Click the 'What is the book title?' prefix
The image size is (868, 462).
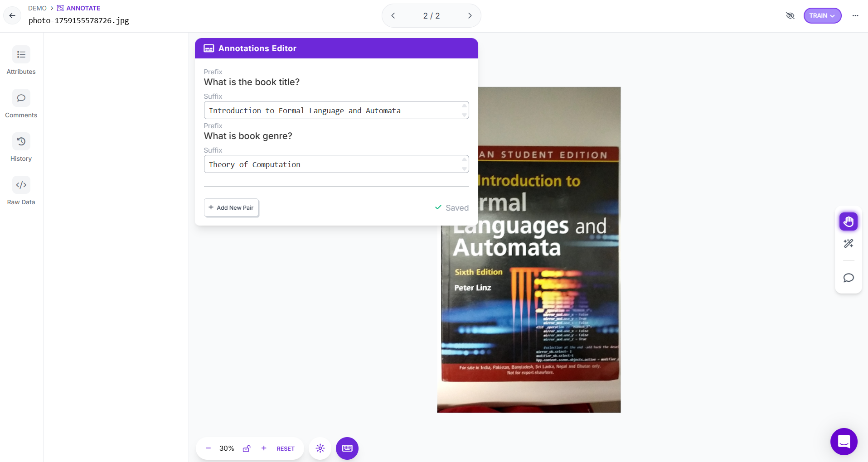(x=252, y=82)
